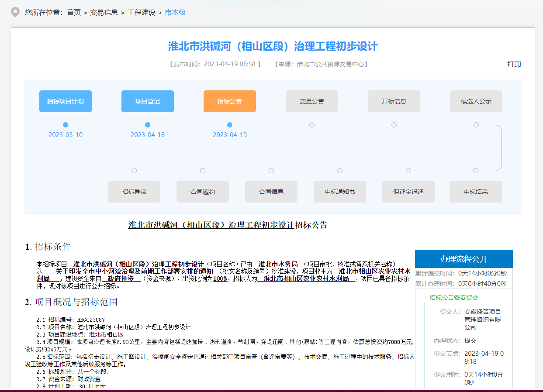Image resolution: width=543 pixels, height=392 pixels.
Task: Click the timeline dot above 中标通知书
Action: point(340,171)
